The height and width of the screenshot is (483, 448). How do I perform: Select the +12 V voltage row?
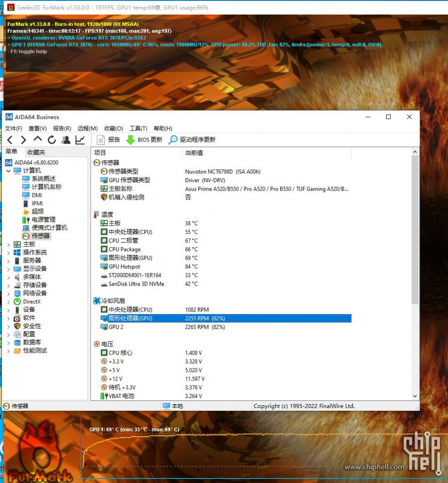tap(226, 378)
